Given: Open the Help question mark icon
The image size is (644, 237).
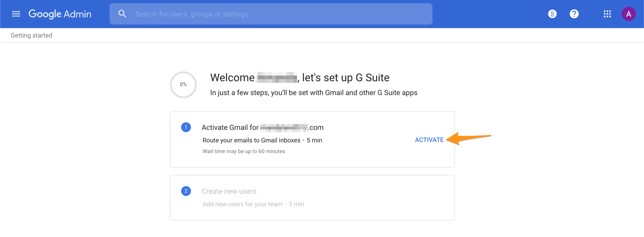Looking at the screenshot, I should point(574,14).
